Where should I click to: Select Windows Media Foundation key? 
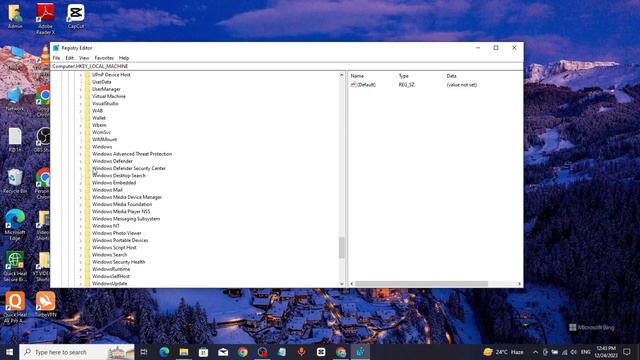pyautogui.click(x=122, y=204)
